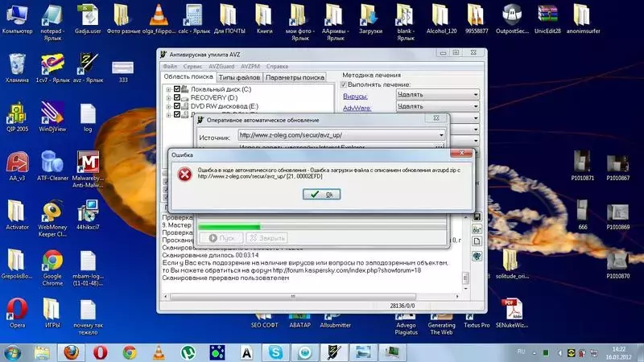Switch to the Область поиска tab
This screenshot has height=362, width=644.
188,76
